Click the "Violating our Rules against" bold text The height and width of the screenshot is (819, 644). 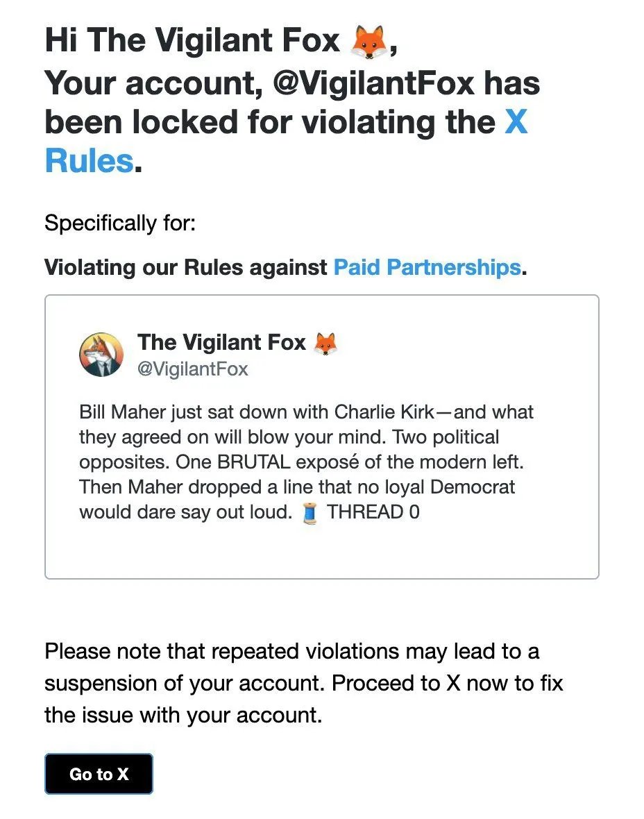click(185, 267)
